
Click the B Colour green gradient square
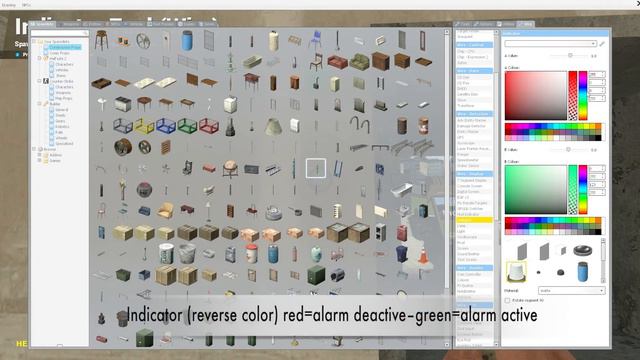click(x=536, y=189)
